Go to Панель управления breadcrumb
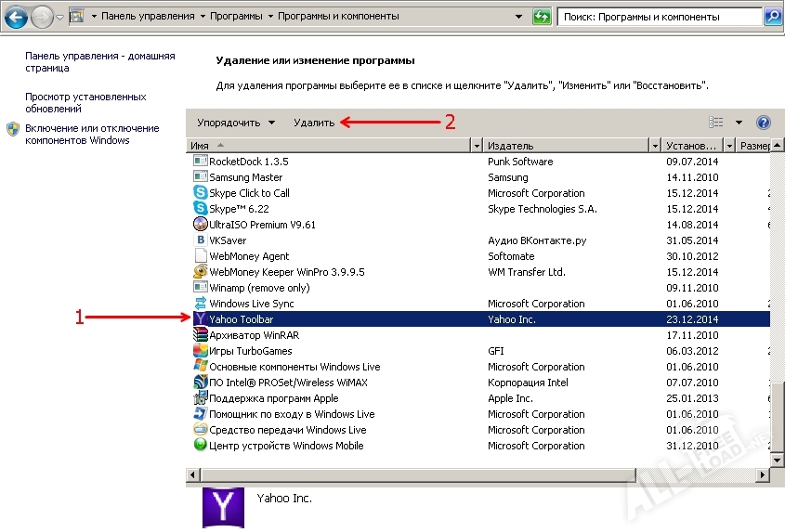This screenshot has width=785, height=532. tap(148, 16)
